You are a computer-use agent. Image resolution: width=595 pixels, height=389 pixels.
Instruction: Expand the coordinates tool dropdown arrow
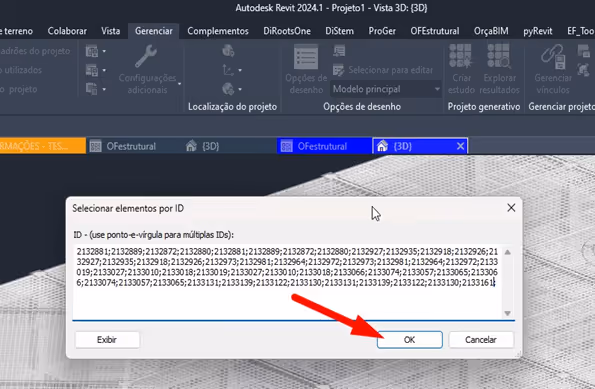(240, 70)
